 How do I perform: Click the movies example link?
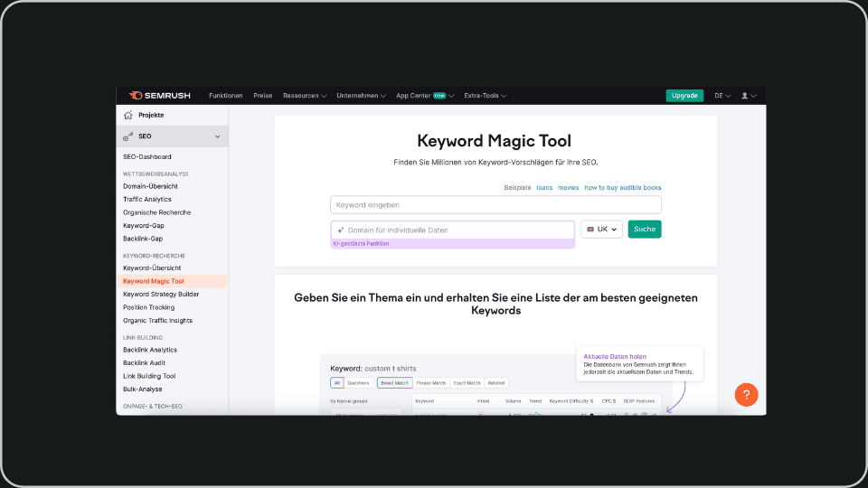point(568,188)
